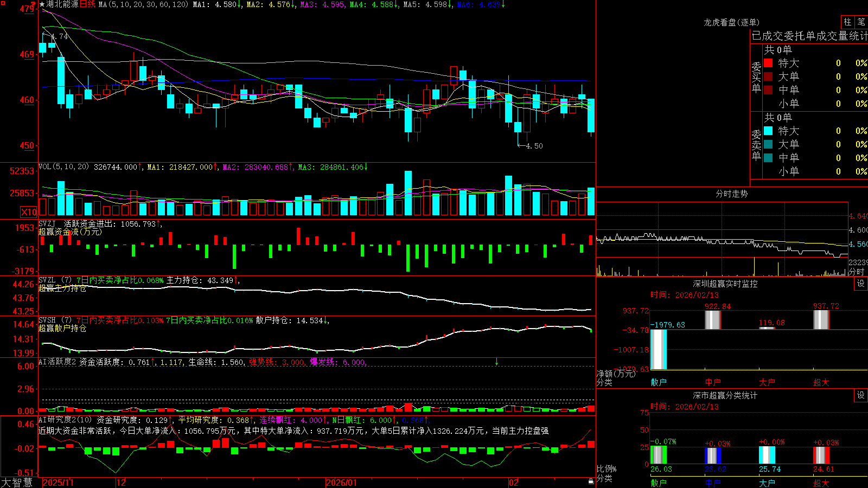Click the VOL(5,10,20) indicator label
The width and height of the screenshot is (868, 488).
(63, 167)
